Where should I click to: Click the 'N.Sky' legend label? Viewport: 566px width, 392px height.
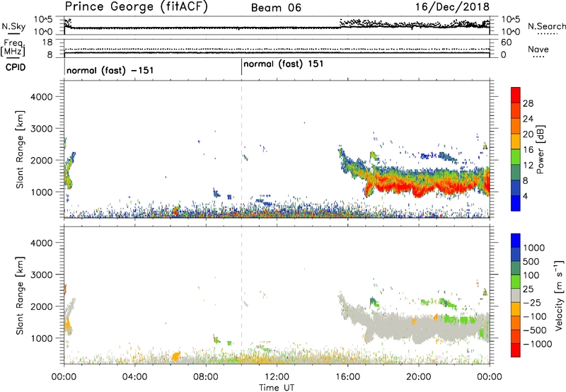(13, 26)
